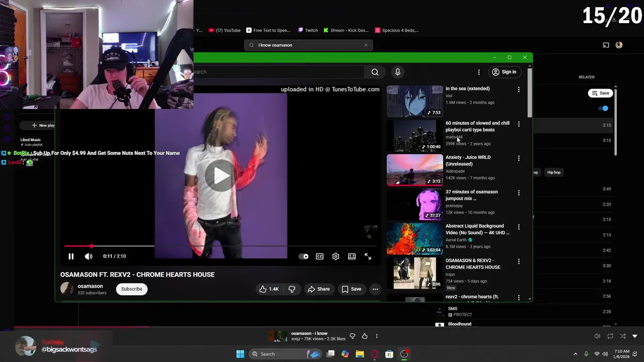This screenshot has width=644, height=362.
Task: Save video to playlist
Action: (351, 289)
